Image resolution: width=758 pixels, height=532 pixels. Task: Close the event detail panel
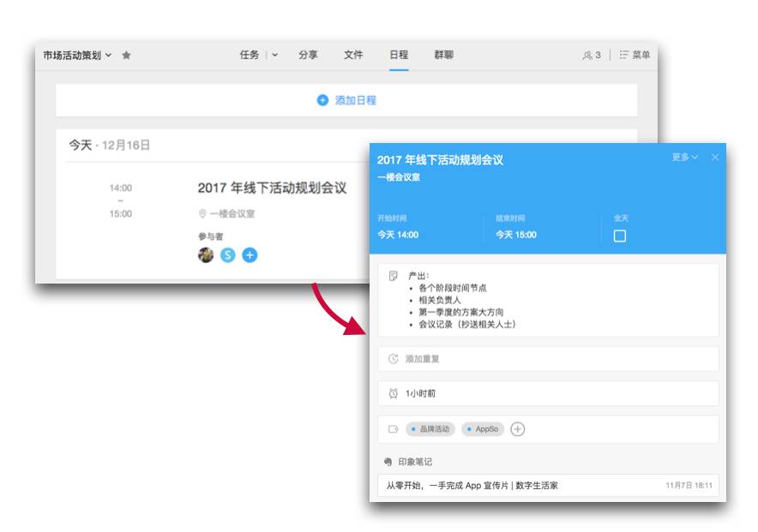click(715, 158)
